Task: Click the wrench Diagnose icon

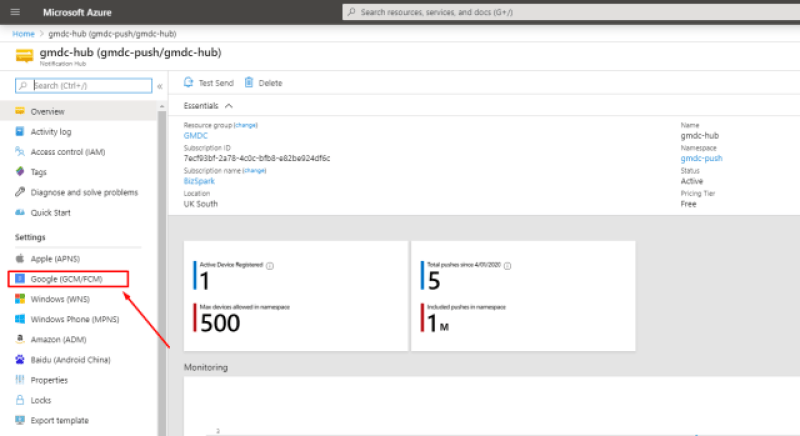Action: [20, 192]
